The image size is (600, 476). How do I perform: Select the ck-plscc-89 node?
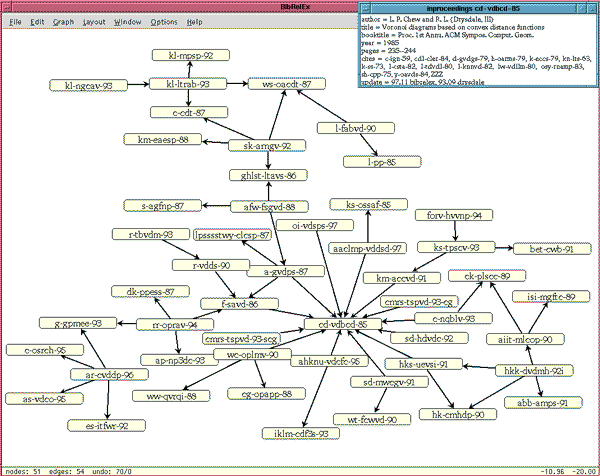pyautogui.click(x=487, y=276)
